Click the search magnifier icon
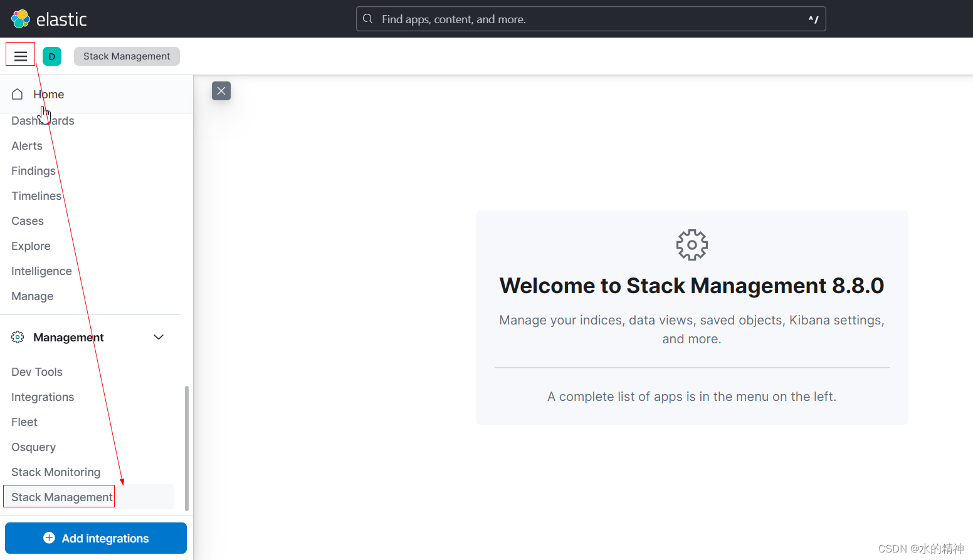Screen dimensions: 973x560 (x=367, y=19)
